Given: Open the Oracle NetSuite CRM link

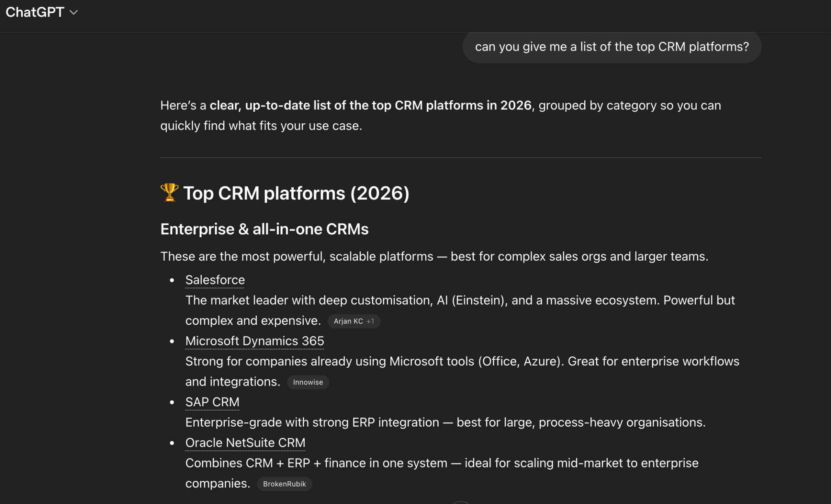Looking at the screenshot, I should coord(245,443).
